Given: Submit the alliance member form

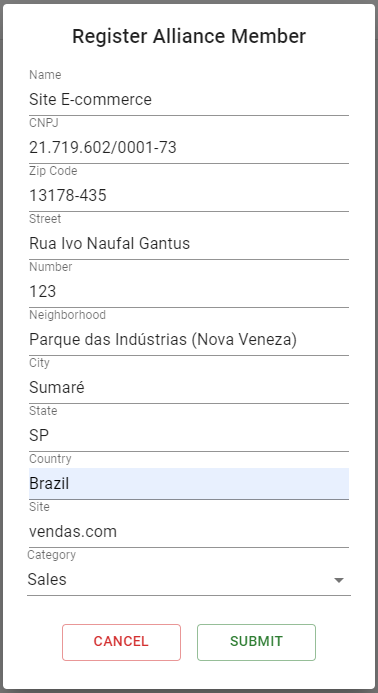Looking at the screenshot, I should 256,642.
